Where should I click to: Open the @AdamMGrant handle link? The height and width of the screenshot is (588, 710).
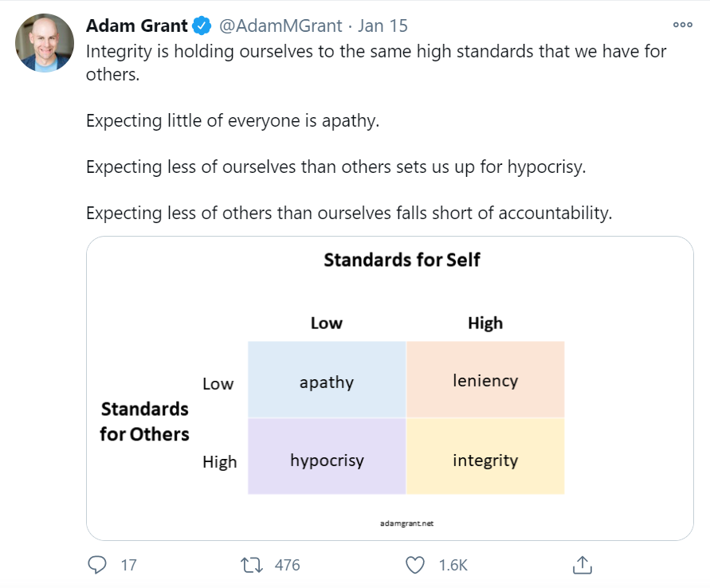pyautogui.click(x=281, y=25)
